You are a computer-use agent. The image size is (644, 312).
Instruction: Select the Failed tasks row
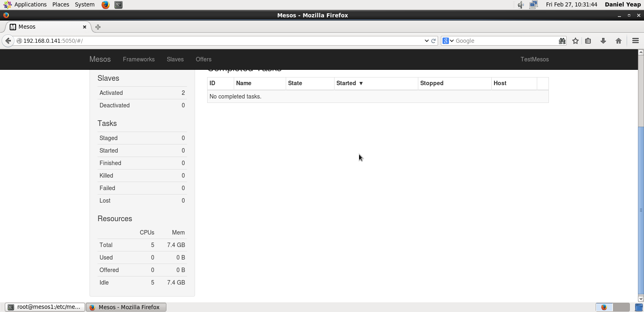click(142, 188)
